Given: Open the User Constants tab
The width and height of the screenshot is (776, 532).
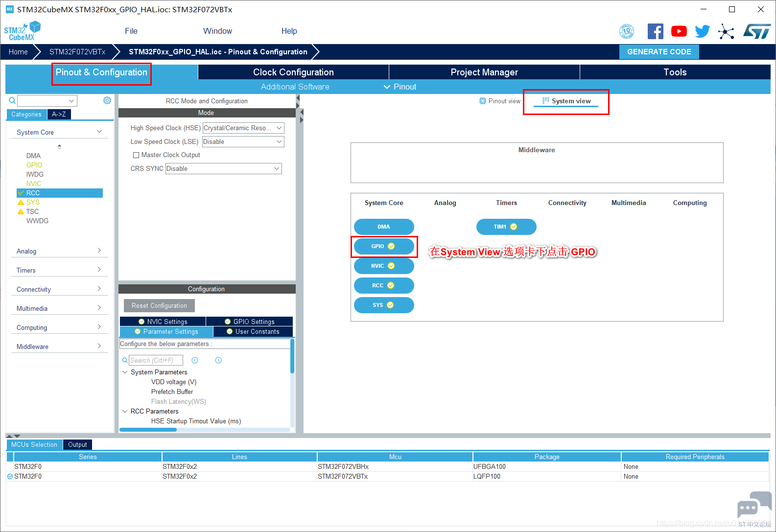Looking at the screenshot, I should 253,331.
